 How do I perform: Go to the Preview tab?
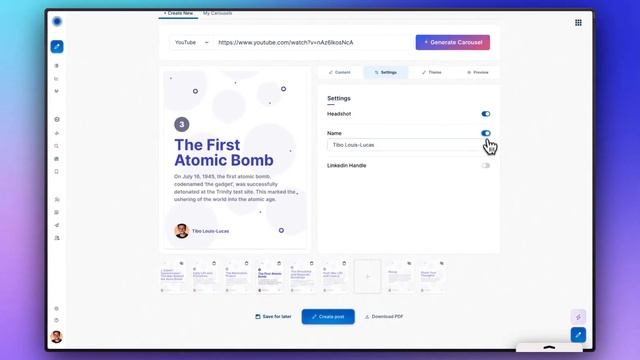click(478, 72)
